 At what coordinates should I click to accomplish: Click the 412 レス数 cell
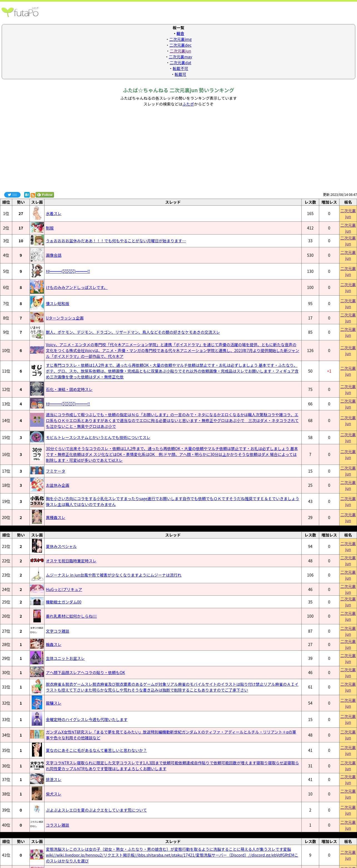click(x=310, y=228)
